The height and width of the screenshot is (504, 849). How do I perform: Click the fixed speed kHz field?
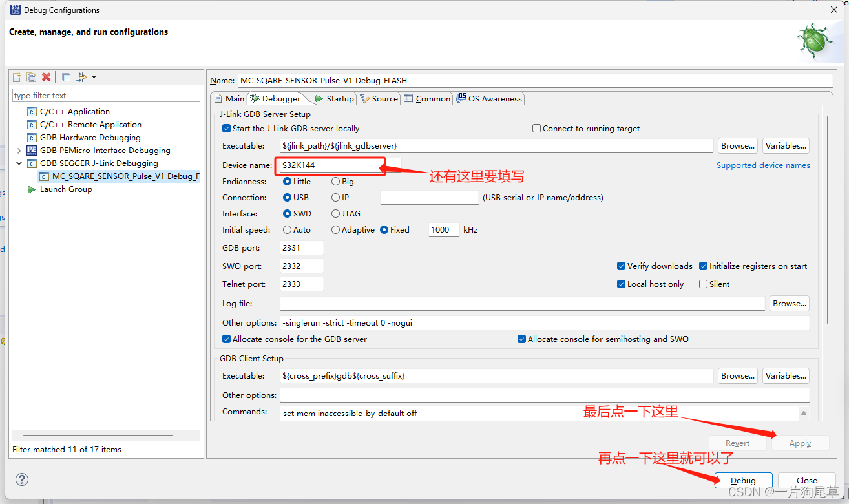point(445,230)
